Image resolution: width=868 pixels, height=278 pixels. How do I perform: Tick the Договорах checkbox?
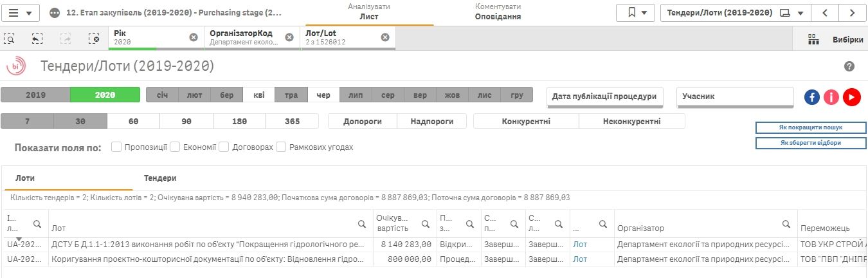coord(224,147)
